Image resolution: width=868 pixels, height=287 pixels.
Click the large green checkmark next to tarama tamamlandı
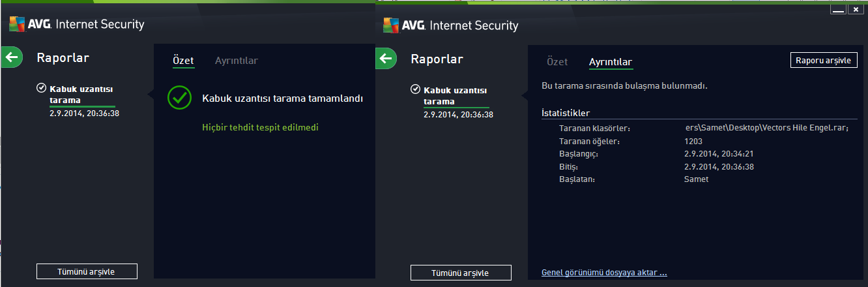point(179,97)
